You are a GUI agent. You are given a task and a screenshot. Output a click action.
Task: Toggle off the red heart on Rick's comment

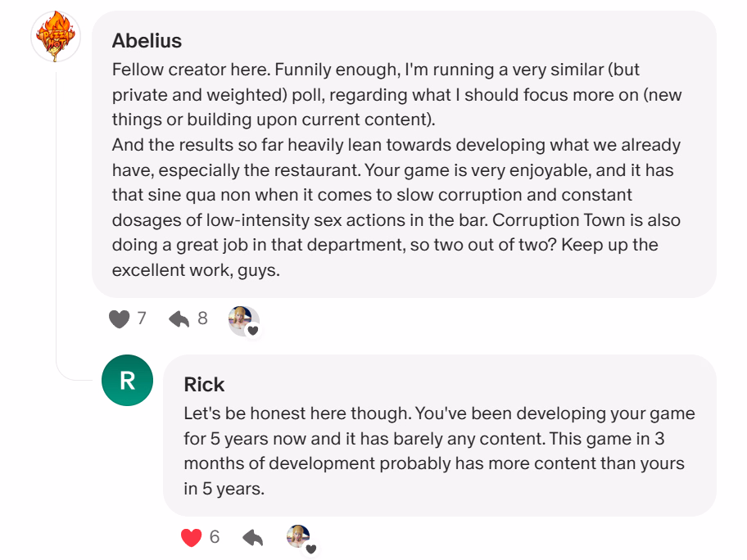(191, 537)
